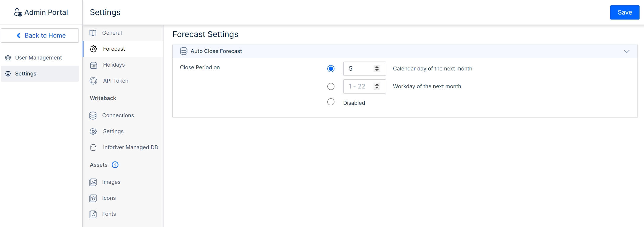Select the Disabled radio option
The image size is (644, 227).
tap(331, 102)
